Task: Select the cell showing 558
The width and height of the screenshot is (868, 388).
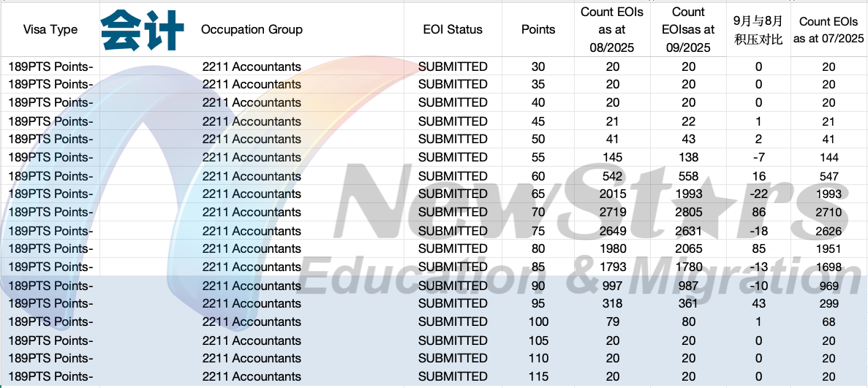Action: click(x=688, y=176)
